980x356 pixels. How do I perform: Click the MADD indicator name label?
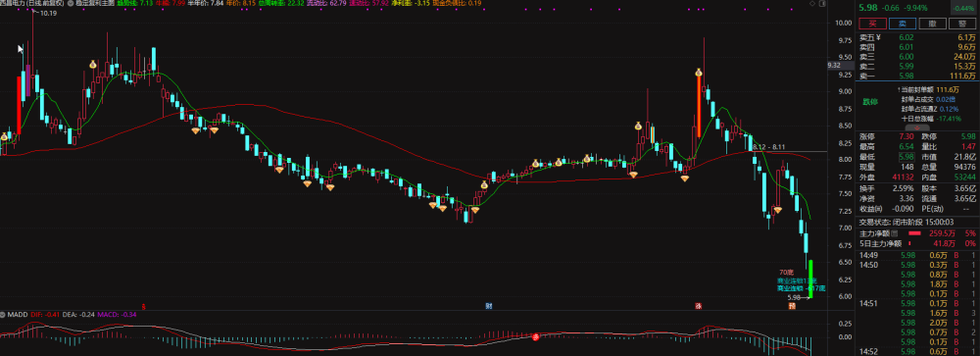point(18,315)
